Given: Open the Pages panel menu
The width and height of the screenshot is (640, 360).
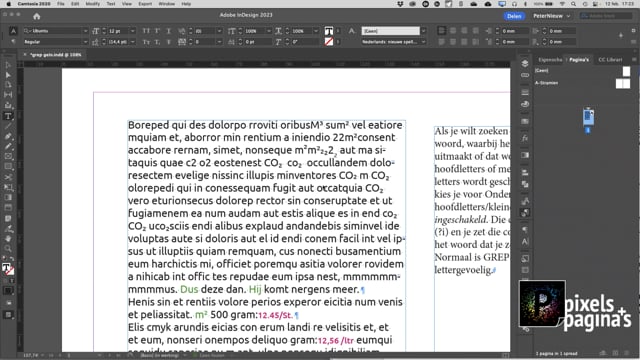Looking at the screenshot, I should 634,60.
